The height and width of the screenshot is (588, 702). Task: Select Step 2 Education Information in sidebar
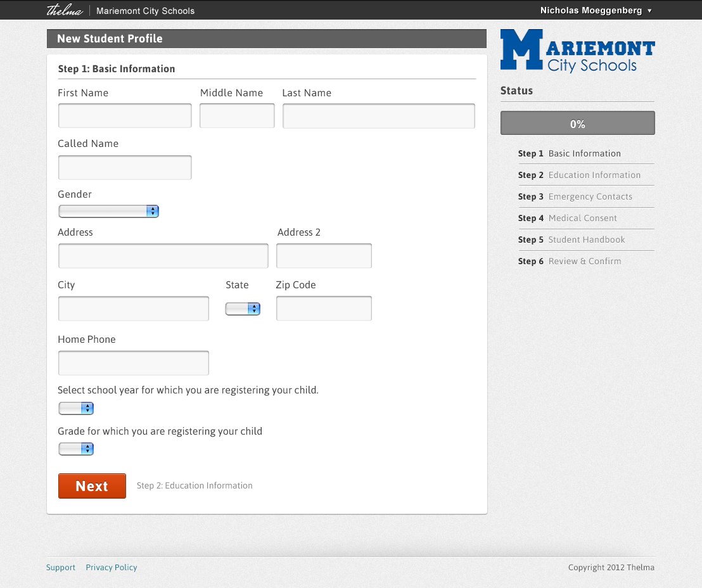pyautogui.click(x=579, y=175)
